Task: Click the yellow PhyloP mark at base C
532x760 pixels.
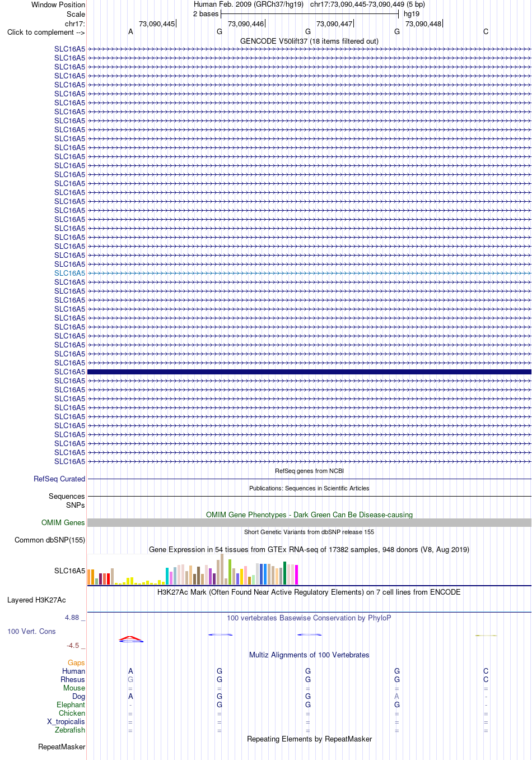Action: (486, 636)
